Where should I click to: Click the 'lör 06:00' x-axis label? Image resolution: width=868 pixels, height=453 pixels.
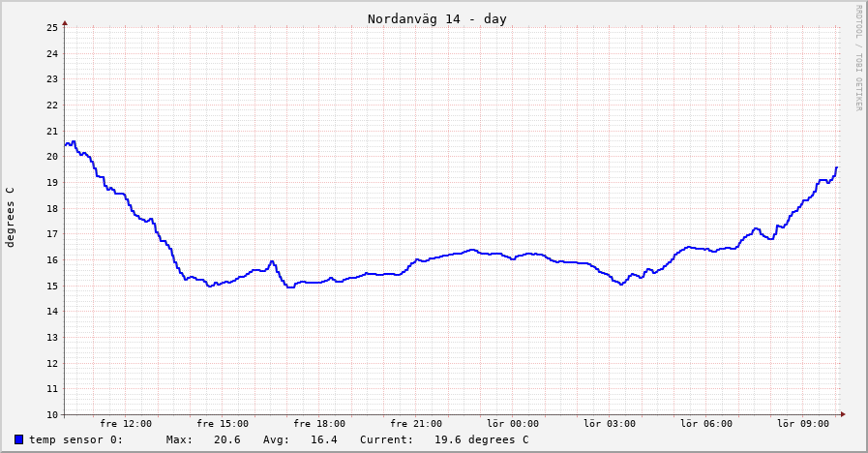(706, 424)
